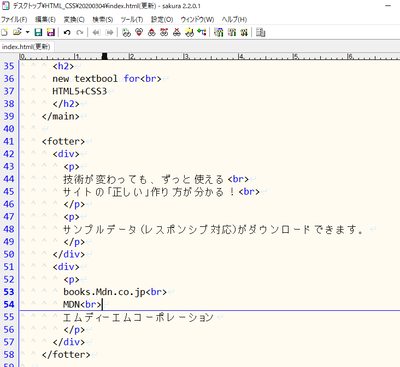Find next match with the down-arrow binoculars
The width and height of the screenshot is (400, 367).
(139, 32)
